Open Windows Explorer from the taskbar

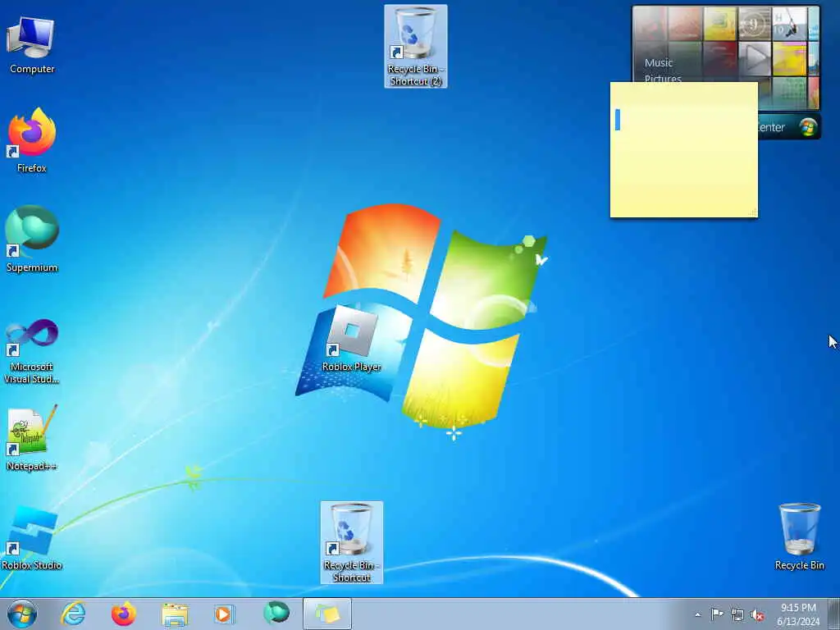(x=175, y=614)
